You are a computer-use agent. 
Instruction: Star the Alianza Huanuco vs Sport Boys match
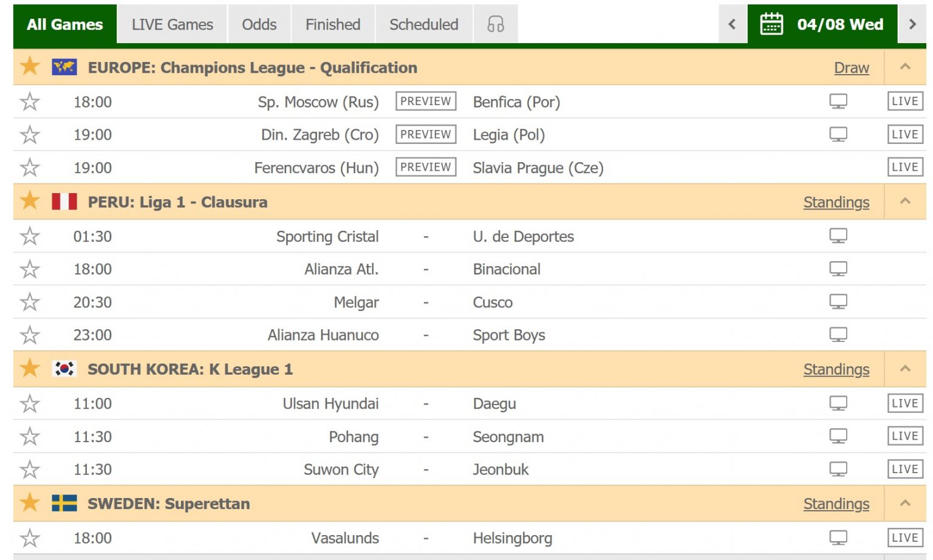click(30, 335)
